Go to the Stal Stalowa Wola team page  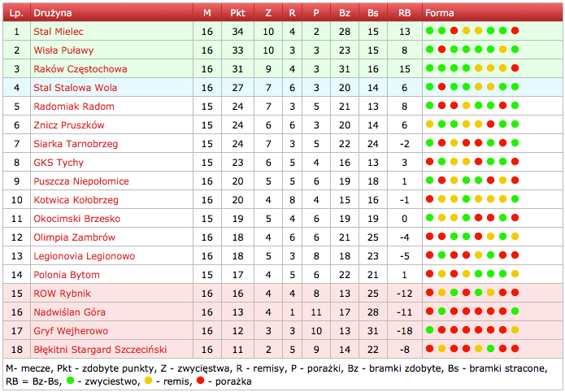pos(75,88)
